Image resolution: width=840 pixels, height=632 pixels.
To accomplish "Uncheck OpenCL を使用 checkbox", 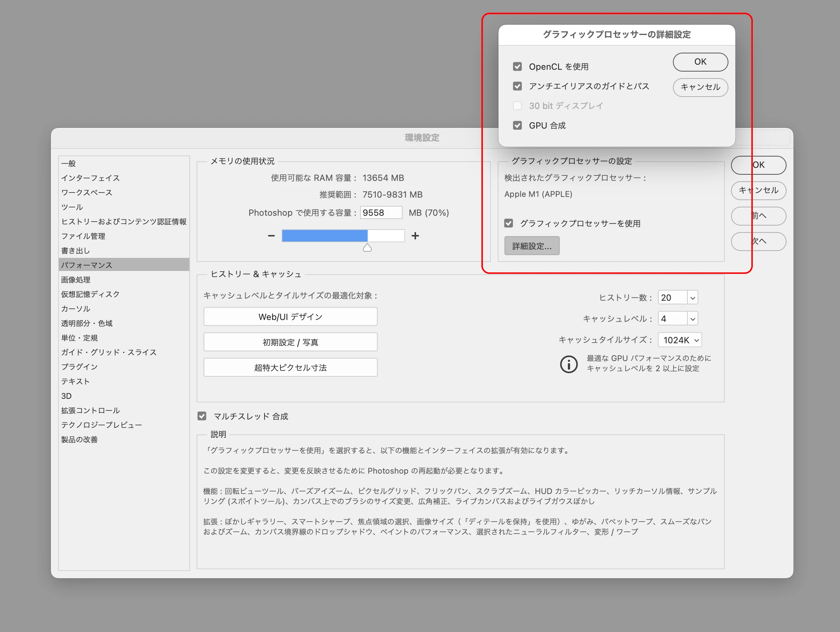I will pyautogui.click(x=517, y=67).
